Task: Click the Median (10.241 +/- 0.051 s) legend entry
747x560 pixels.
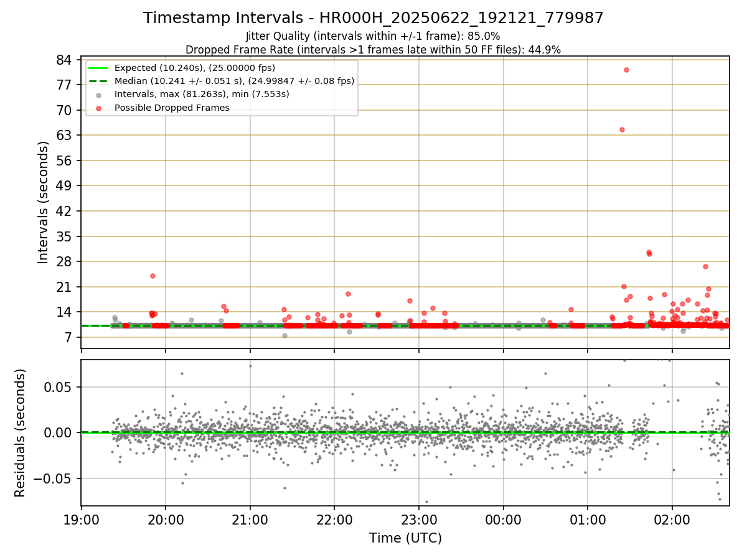Action: click(x=234, y=81)
